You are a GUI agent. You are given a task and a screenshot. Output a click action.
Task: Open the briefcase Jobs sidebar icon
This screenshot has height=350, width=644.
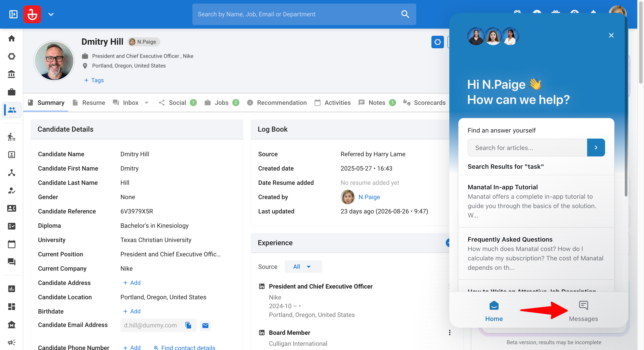coord(11,92)
